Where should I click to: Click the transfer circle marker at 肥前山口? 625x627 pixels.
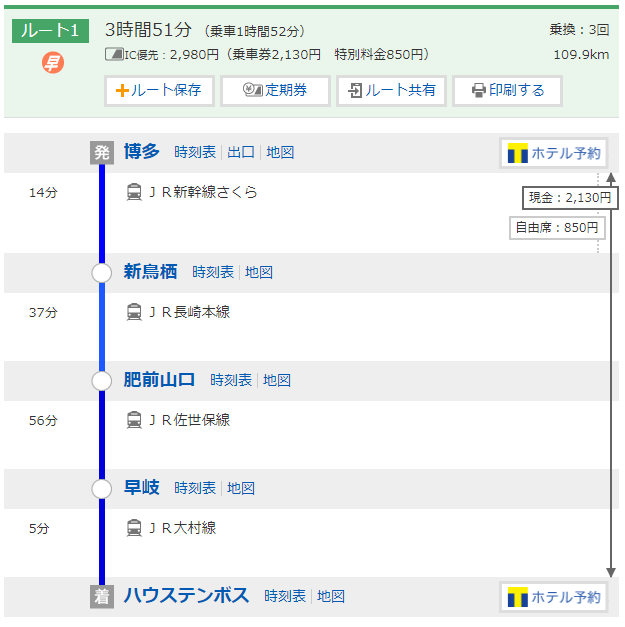pyautogui.click(x=102, y=381)
